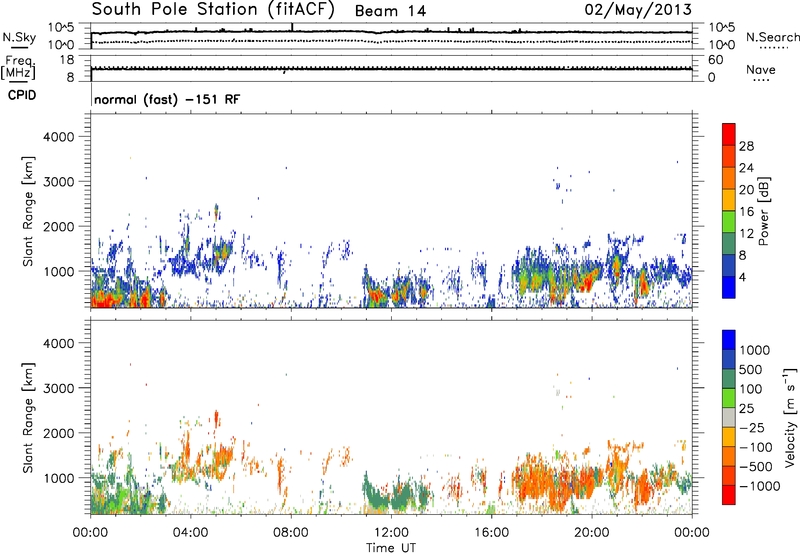Select the light green Velocity segment between 100 and 25
The image size is (800, 554).
pyautogui.click(x=729, y=398)
